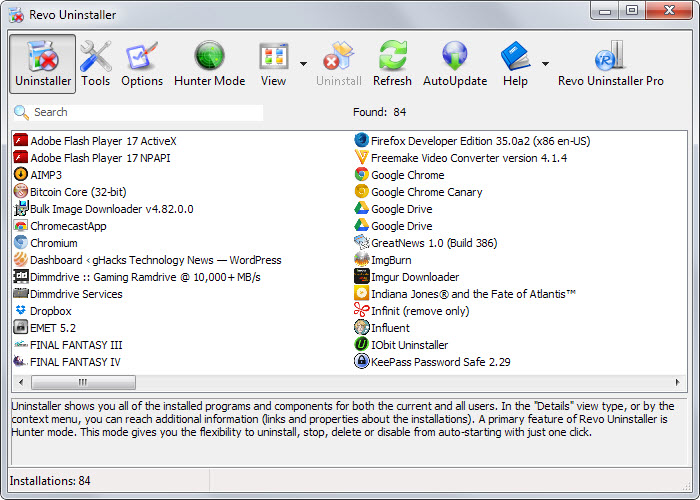Select the IObit Uninstaller icon

tap(362, 344)
